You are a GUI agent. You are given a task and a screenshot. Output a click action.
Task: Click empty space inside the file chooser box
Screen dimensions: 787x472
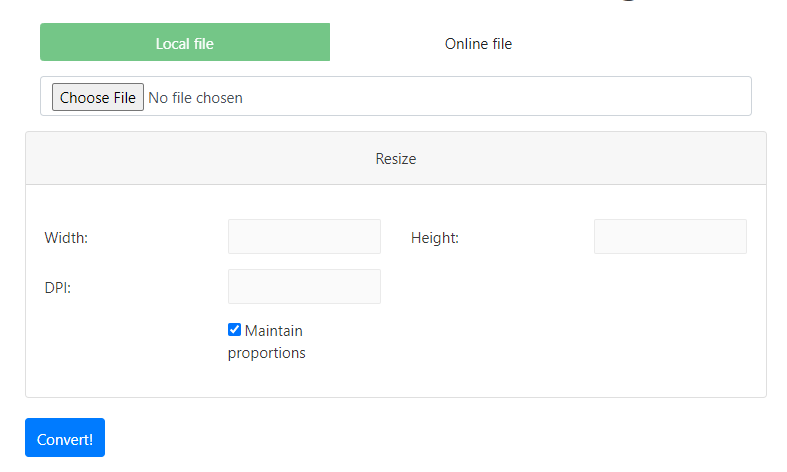pos(500,97)
